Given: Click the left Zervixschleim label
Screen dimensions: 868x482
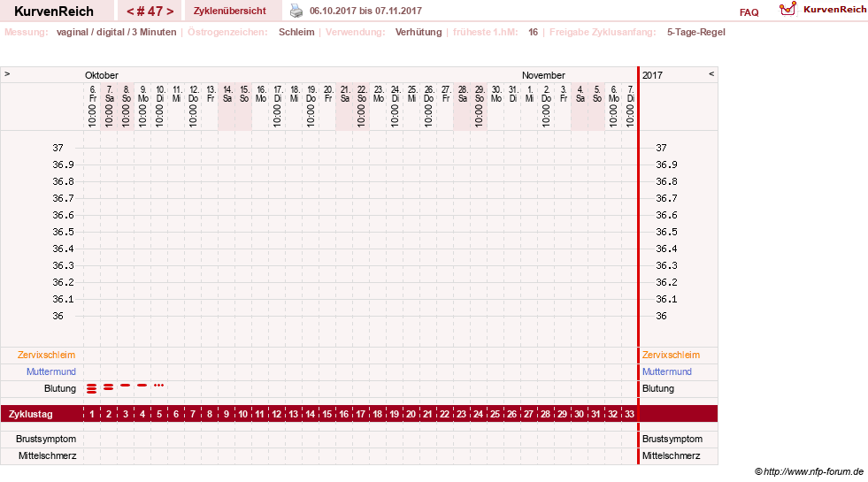Looking at the screenshot, I should 46,355.
